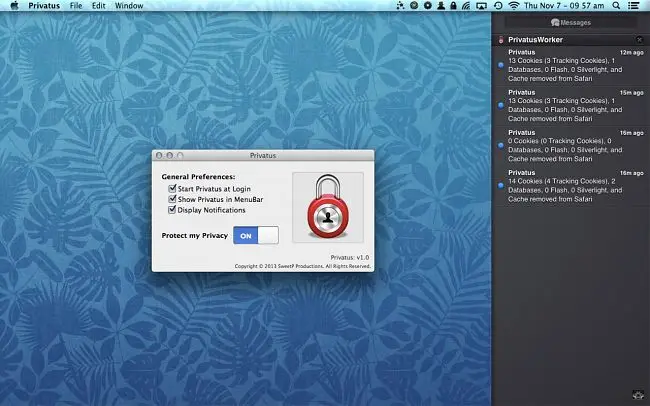Toggle Show Privatus in MenuBar checkbox
This screenshot has width=650, height=406.
tap(172, 199)
